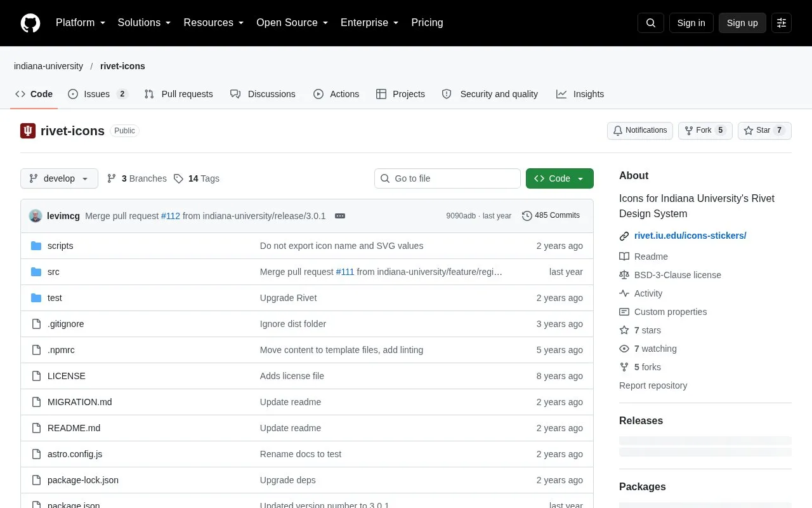
Task: Open the Resources dropdown menu
Action: pyautogui.click(x=214, y=23)
